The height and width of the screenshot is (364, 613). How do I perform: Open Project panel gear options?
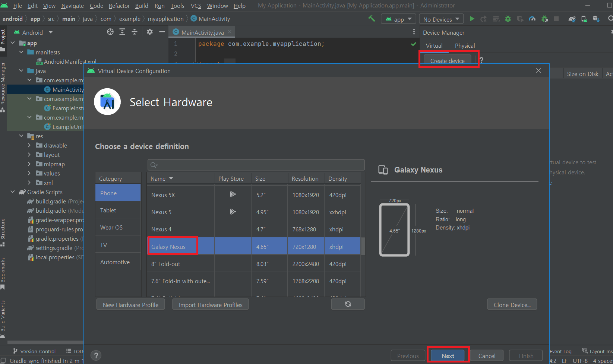click(x=150, y=32)
